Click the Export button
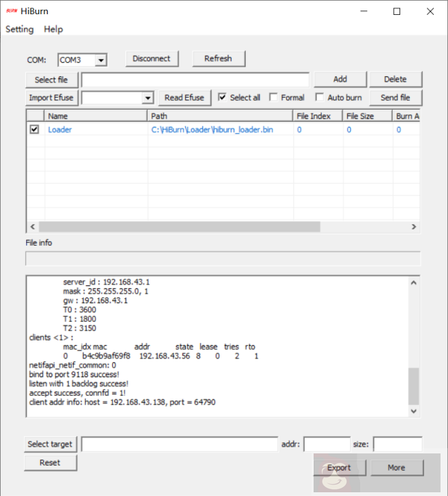 click(339, 468)
